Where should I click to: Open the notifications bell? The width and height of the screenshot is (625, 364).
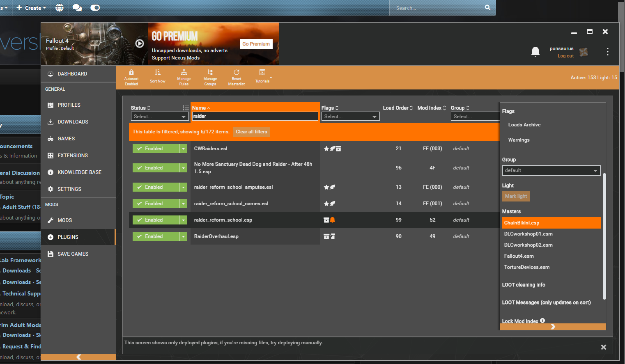coord(535,52)
